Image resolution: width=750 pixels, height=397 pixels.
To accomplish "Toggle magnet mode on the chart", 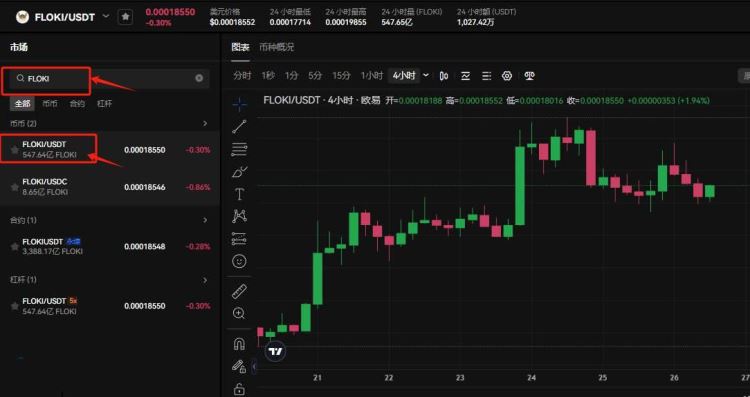I will coord(239,344).
